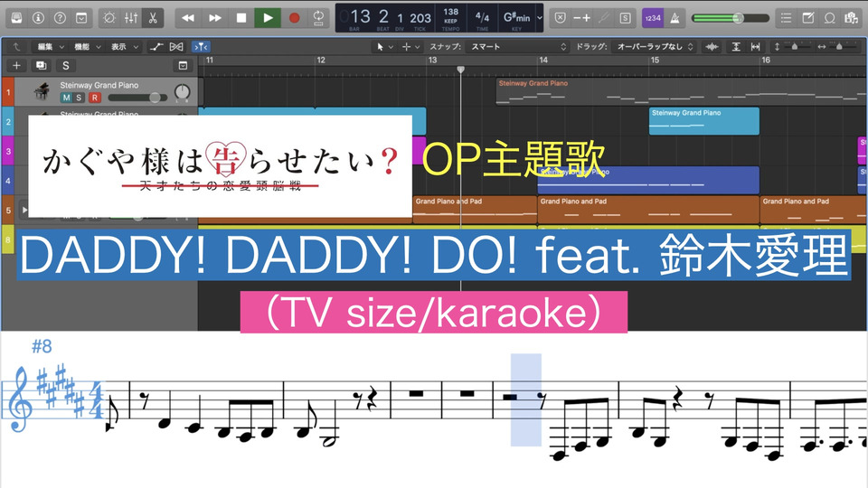Show the List Editors panel
Image resolution: width=868 pixels, height=488 pixels.
pos(786,17)
